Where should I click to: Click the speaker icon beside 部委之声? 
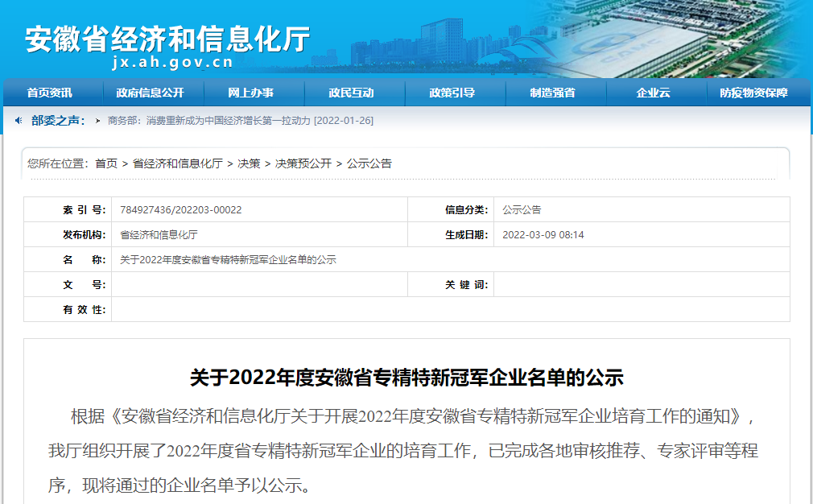19,121
